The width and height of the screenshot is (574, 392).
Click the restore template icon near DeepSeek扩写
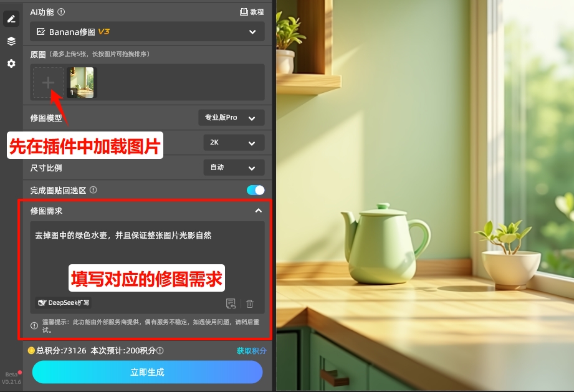click(x=231, y=304)
